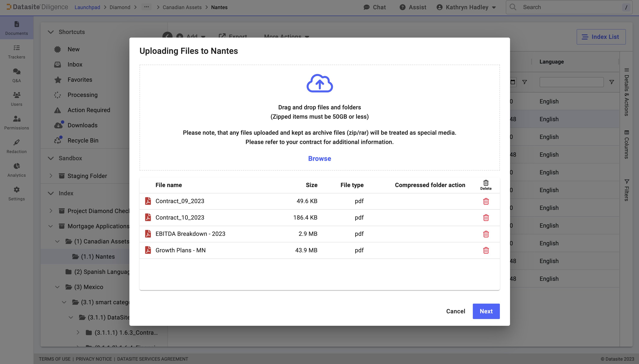639x364 pixels.
Task: Open the Trackers section in the sidebar
Action: [x=16, y=52]
